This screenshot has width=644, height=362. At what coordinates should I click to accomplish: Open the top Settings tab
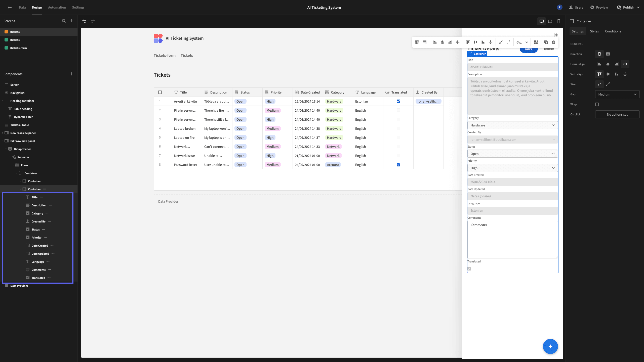click(78, 7)
